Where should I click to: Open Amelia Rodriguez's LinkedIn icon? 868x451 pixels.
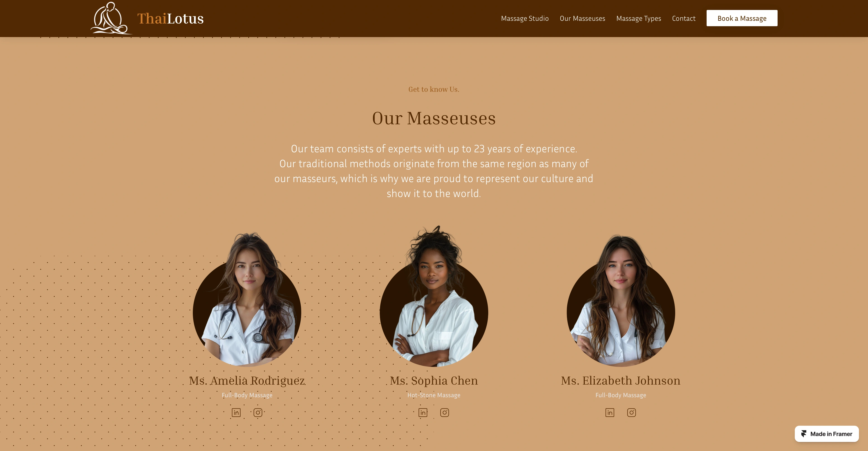pos(236,413)
